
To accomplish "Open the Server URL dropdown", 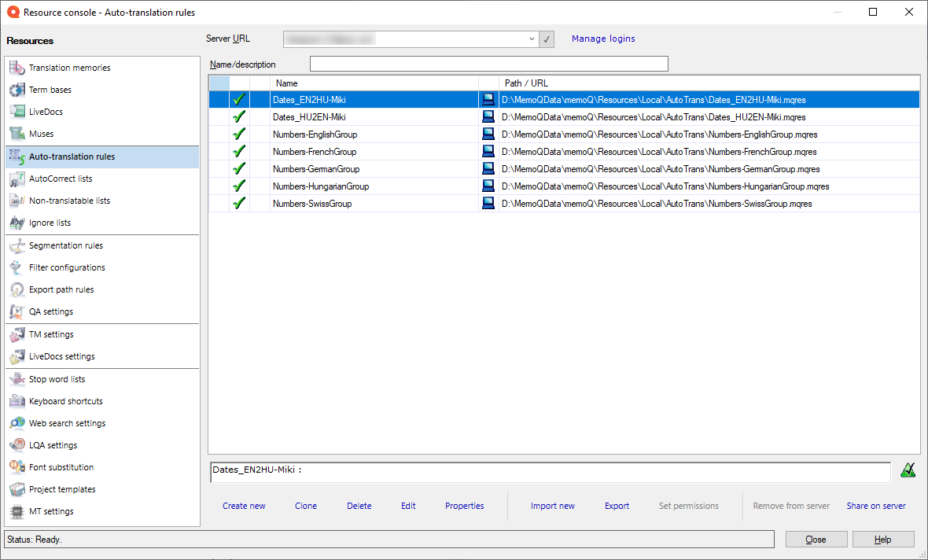I will pos(533,39).
